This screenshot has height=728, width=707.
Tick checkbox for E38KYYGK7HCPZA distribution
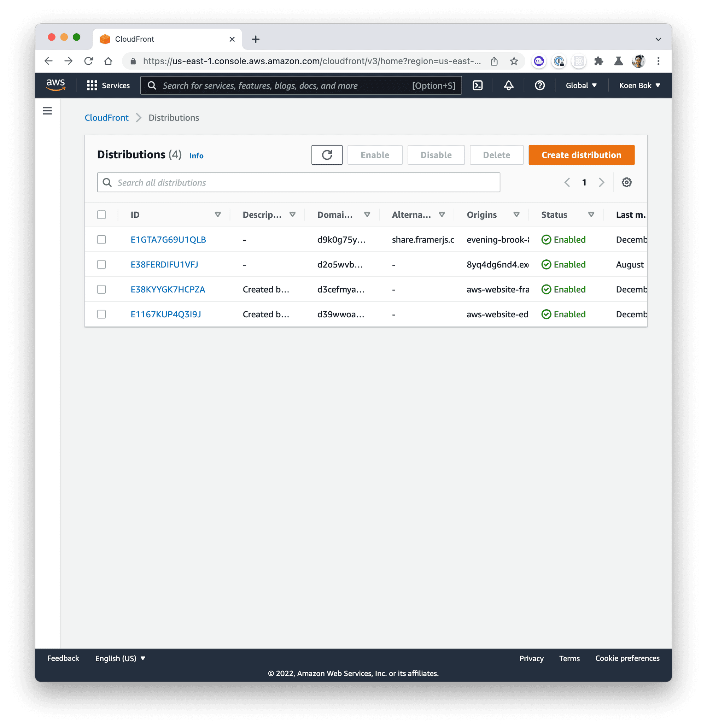[x=101, y=289]
